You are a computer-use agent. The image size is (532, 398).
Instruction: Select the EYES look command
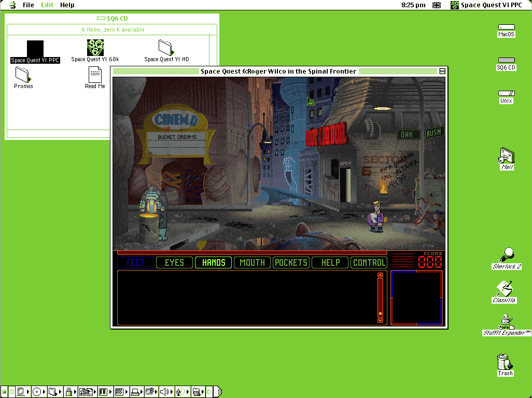coord(174,263)
